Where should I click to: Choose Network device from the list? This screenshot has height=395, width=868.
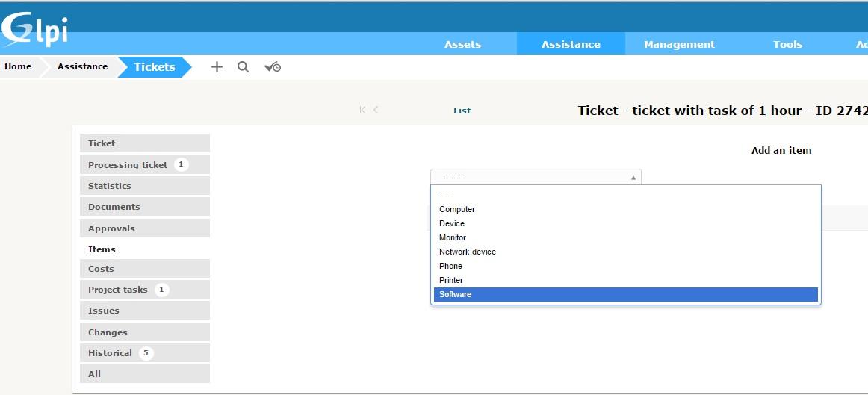tap(625, 252)
